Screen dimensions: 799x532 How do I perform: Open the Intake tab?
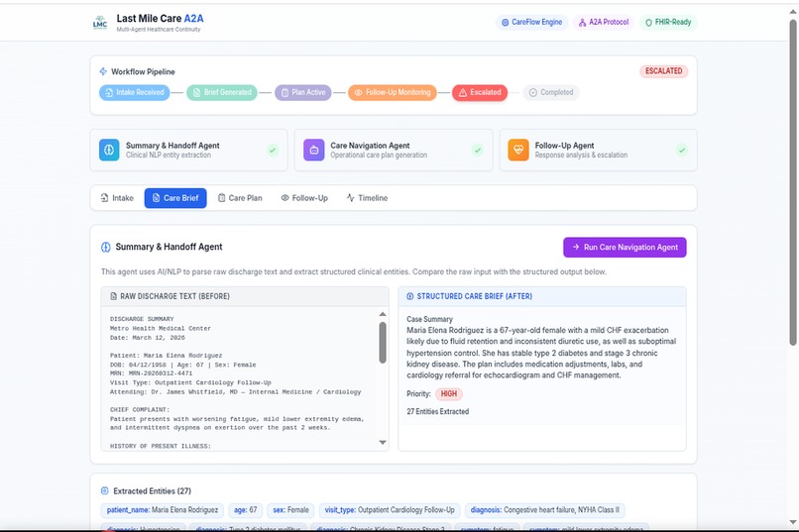coord(117,198)
